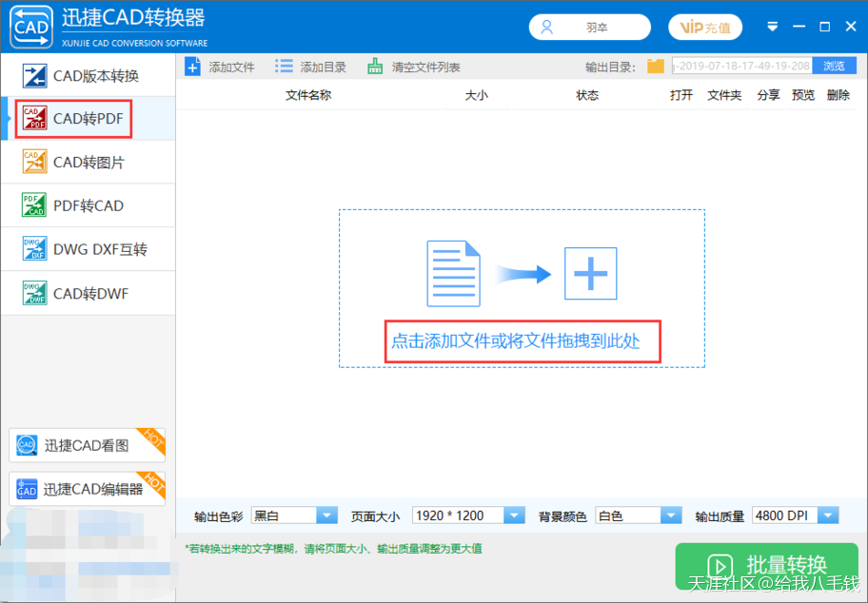Click the 批量转换 text on the button
The width and height of the screenshot is (868, 603).
pos(786,565)
